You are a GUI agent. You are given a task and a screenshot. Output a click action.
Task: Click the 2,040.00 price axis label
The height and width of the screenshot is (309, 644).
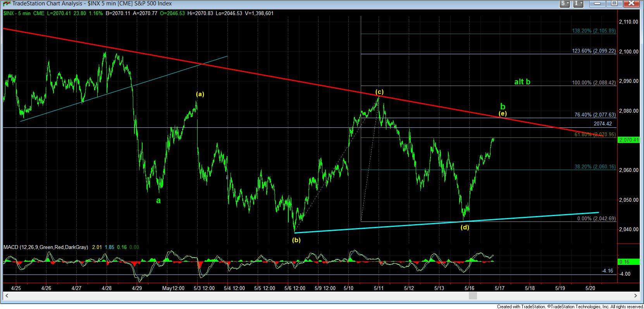point(629,229)
